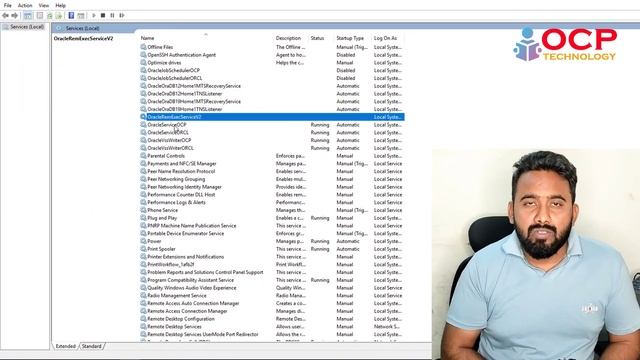This screenshot has height=360, width=640.
Task: Select PNRP Machine Name Publication Service
Action: [191, 226]
